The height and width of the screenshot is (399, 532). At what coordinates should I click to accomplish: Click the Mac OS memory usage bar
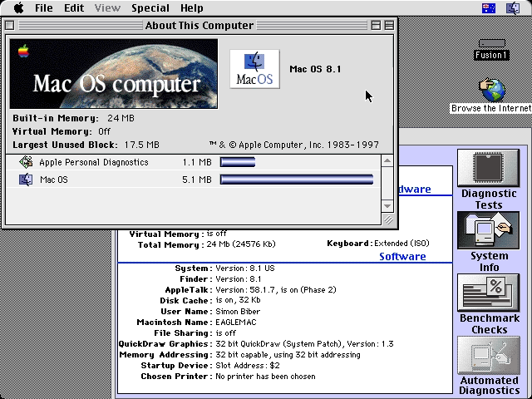click(296, 180)
